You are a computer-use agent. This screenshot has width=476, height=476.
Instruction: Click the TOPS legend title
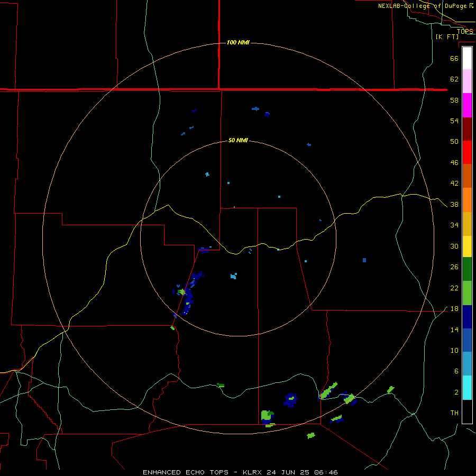[x=465, y=31]
